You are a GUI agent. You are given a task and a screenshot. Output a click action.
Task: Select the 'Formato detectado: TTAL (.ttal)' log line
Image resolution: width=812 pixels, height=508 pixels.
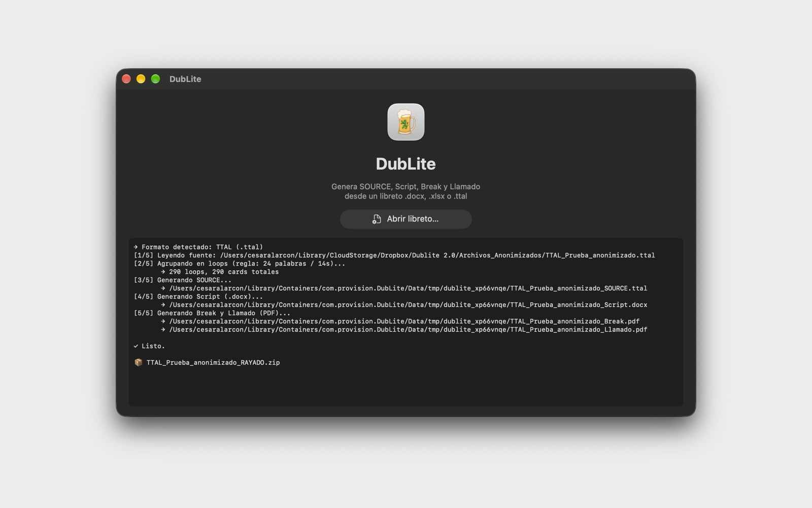[198, 247]
